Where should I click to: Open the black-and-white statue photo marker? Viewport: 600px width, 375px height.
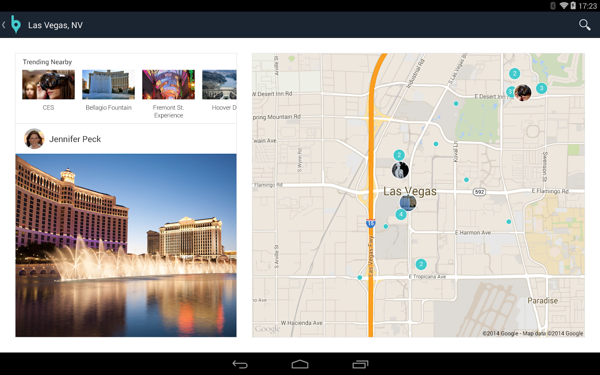tap(400, 170)
